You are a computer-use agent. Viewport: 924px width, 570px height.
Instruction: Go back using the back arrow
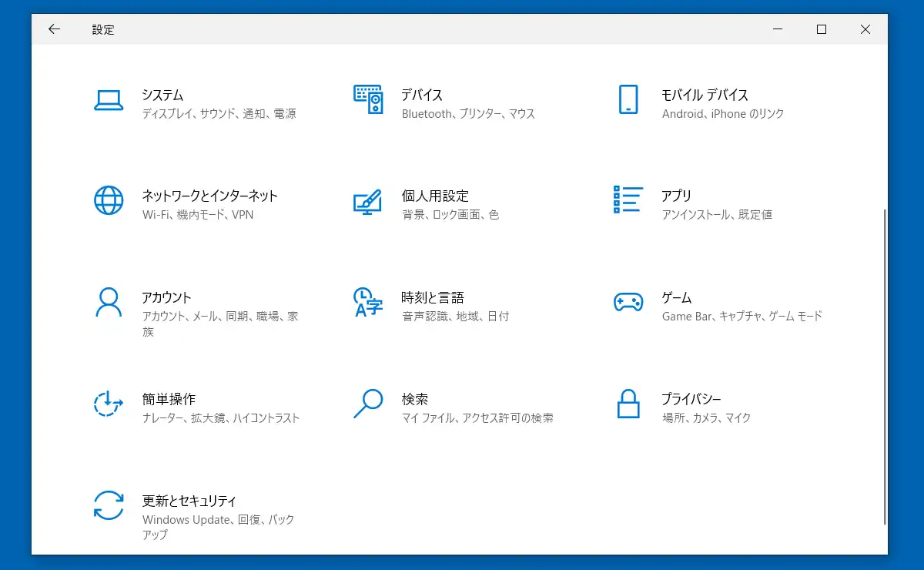[53, 29]
